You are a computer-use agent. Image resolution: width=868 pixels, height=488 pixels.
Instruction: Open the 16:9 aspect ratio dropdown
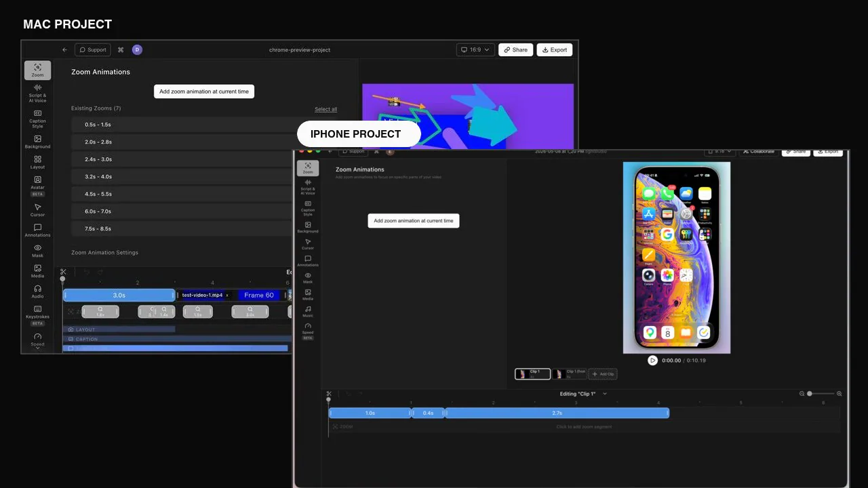(475, 49)
